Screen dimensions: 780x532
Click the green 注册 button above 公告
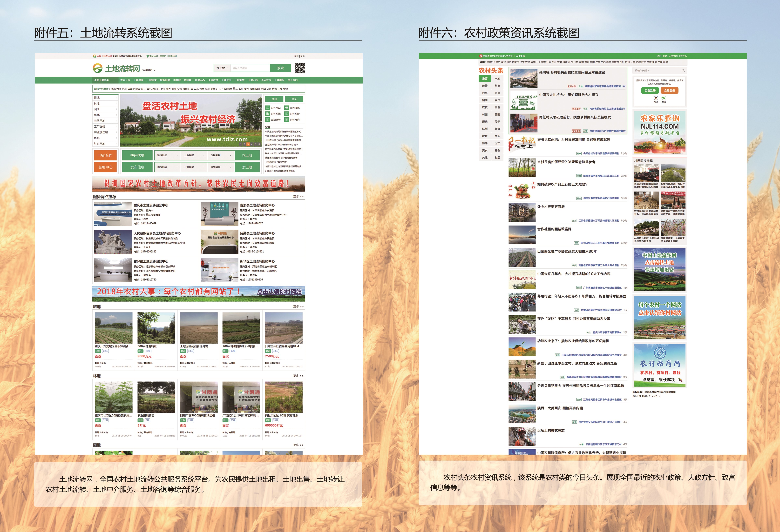pyautogui.click(x=274, y=99)
